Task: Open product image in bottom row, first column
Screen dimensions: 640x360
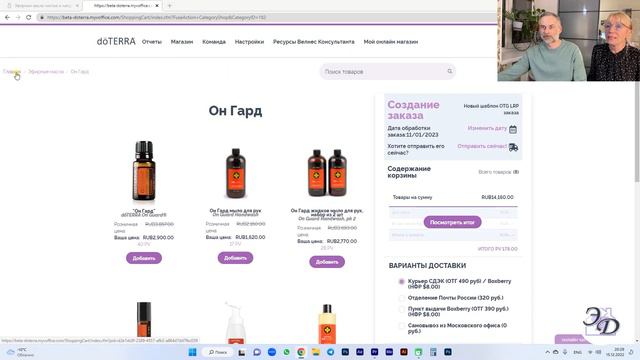Action: tap(144, 322)
